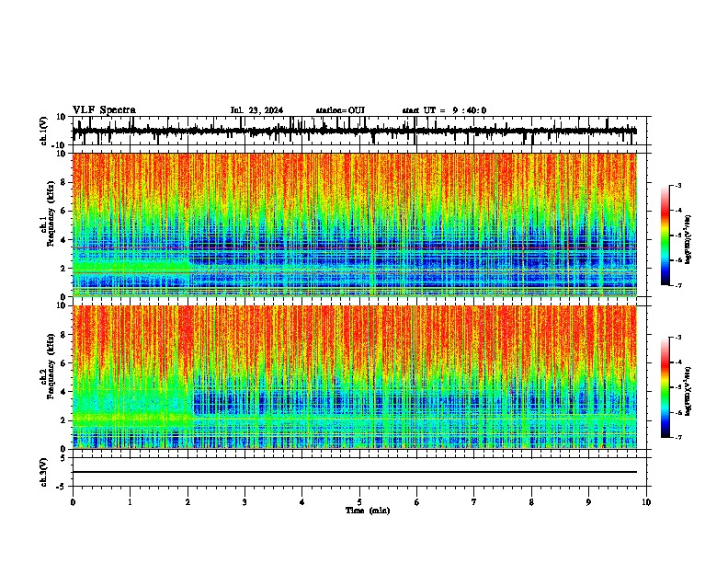This screenshot has height=563, width=728.
Task: Click time axis tick label "2"
Action: coord(188,502)
